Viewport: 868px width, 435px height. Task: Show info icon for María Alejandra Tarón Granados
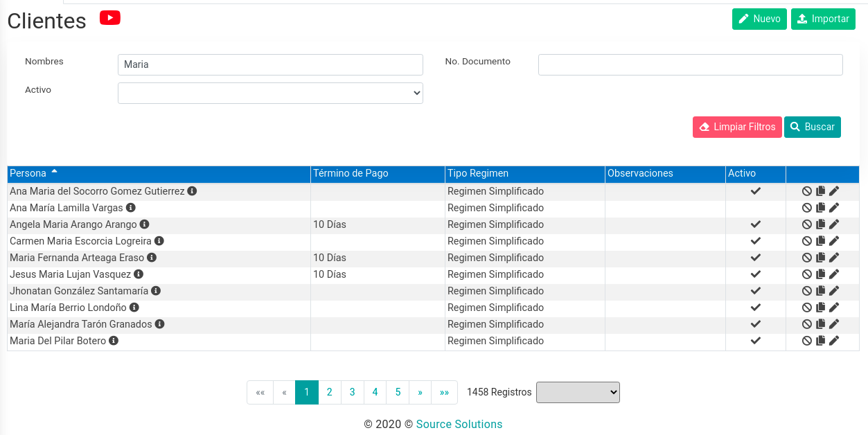click(x=159, y=324)
